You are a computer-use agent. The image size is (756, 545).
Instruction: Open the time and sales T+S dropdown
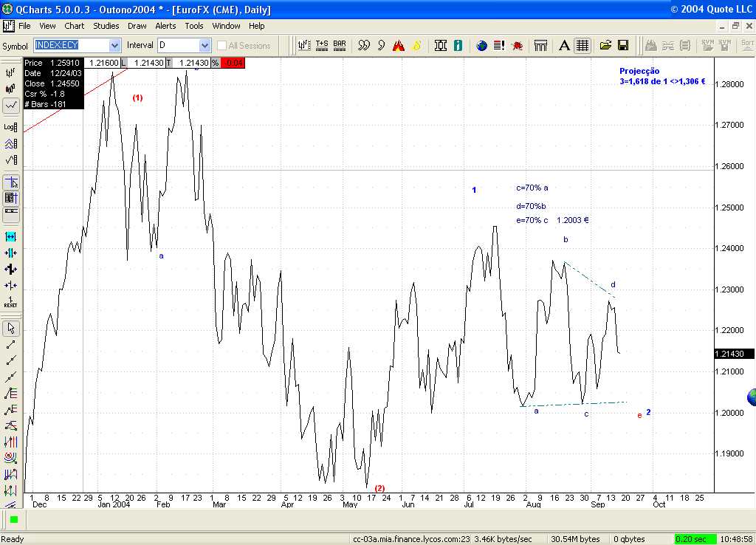tap(321, 45)
